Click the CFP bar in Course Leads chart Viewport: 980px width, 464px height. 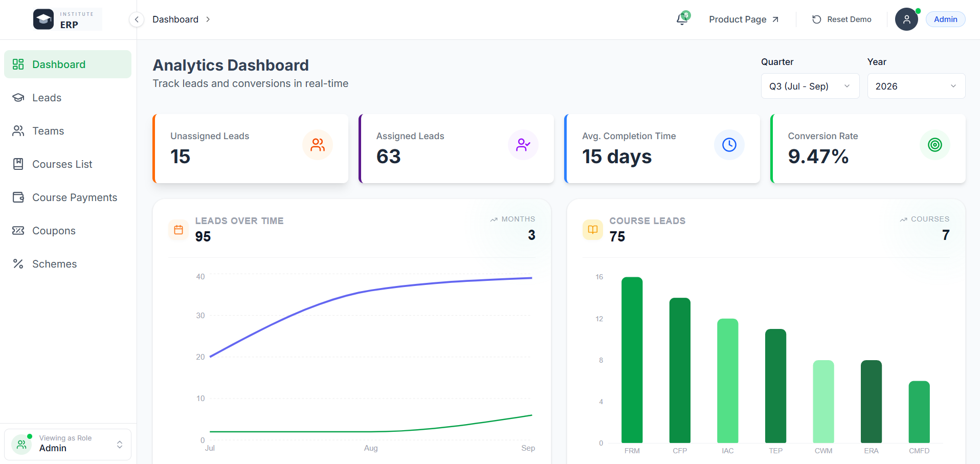tap(680, 370)
